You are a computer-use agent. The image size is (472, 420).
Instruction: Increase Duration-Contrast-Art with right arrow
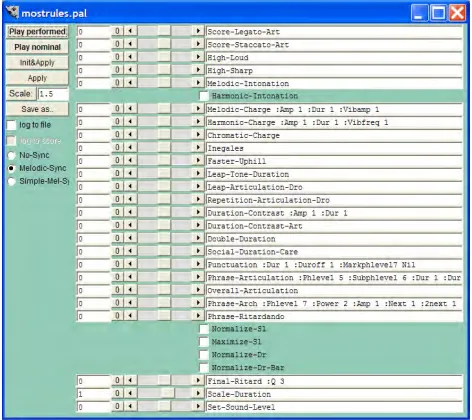click(x=198, y=225)
